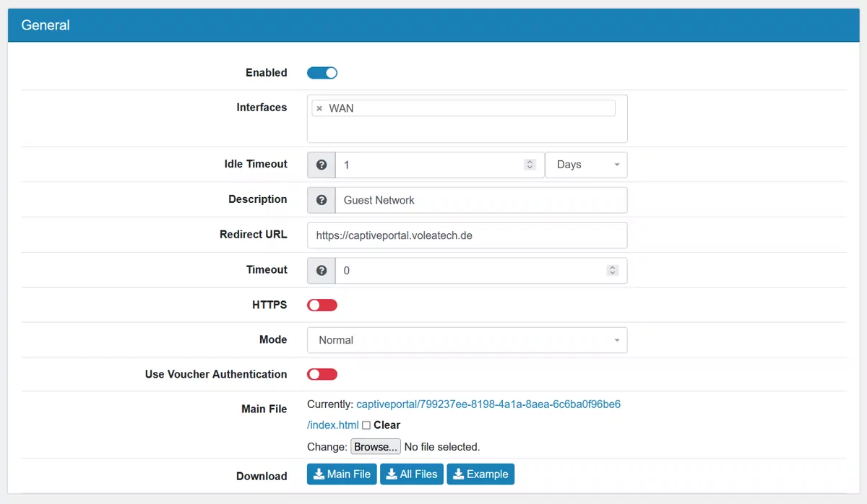Image resolution: width=867 pixels, height=504 pixels.
Task: Download the Main File button
Action: [x=342, y=474]
